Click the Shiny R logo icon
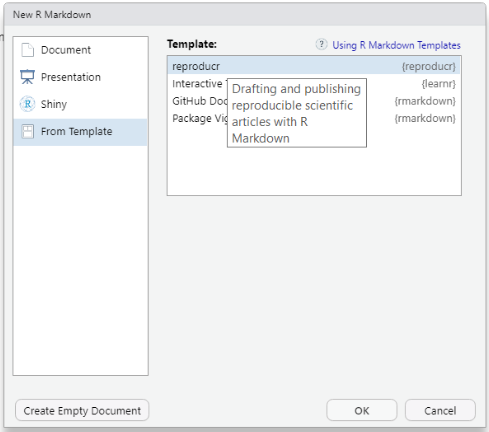Screen dimensions: 489x432 (x=27, y=104)
